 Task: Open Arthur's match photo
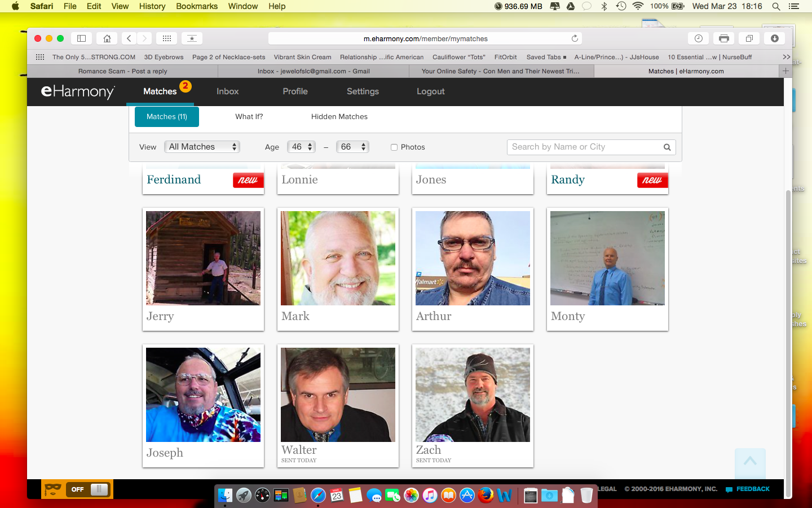(473, 258)
